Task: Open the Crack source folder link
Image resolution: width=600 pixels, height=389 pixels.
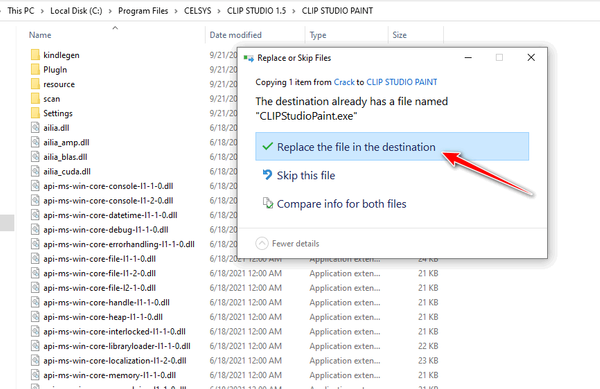Action: pos(344,82)
